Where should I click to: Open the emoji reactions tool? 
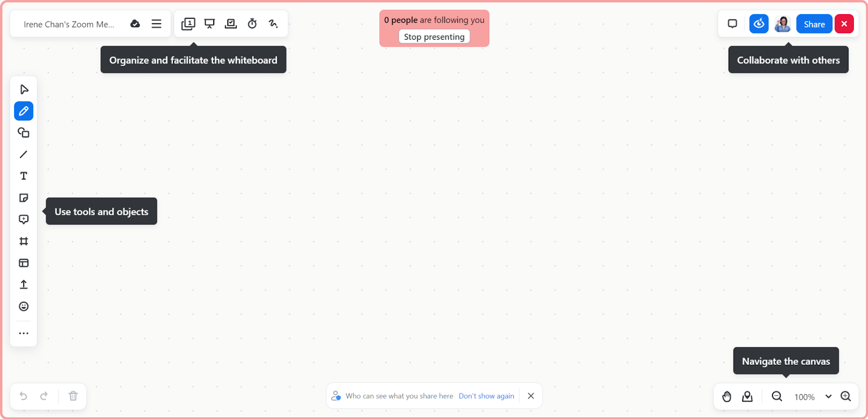(24, 306)
